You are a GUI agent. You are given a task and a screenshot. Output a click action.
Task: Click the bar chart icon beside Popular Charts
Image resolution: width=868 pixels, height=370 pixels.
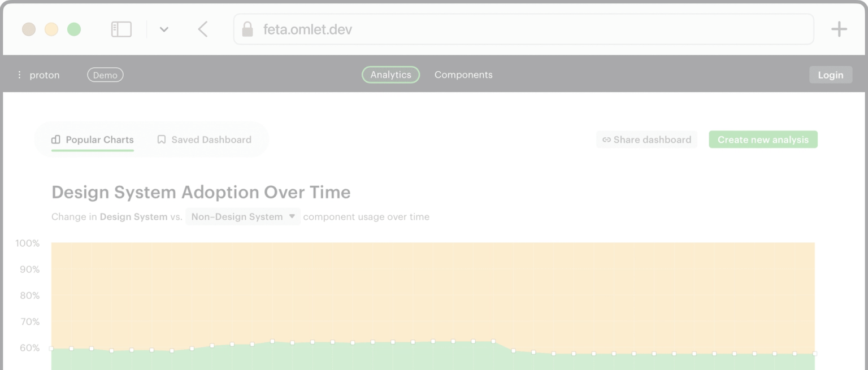[x=55, y=140]
